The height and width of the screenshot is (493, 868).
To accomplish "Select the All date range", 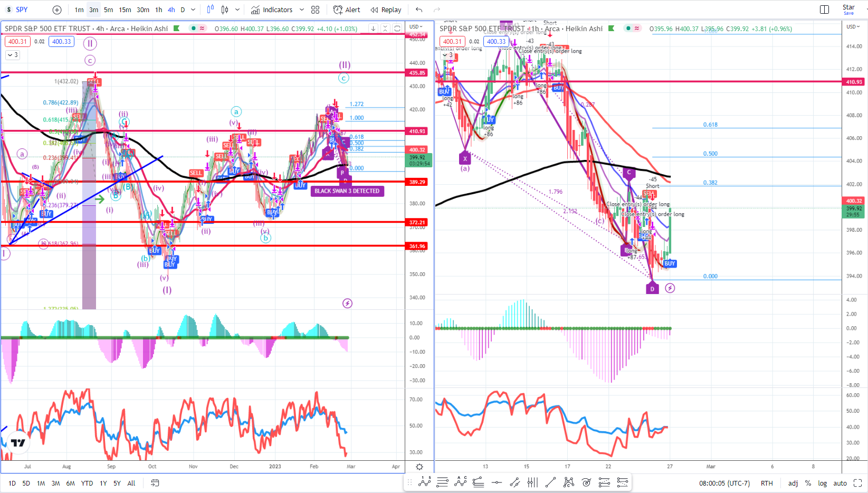I will (x=131, y=483).
